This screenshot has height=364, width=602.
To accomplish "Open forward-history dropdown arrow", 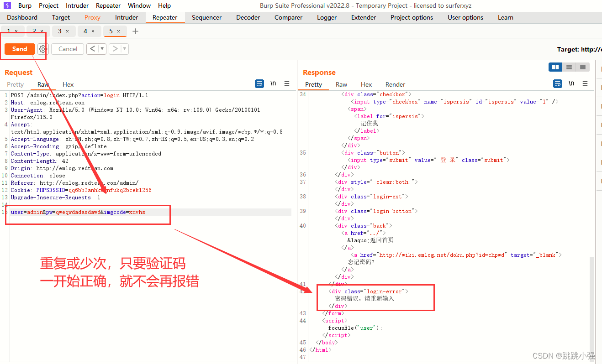I will (x=125, y=49).
